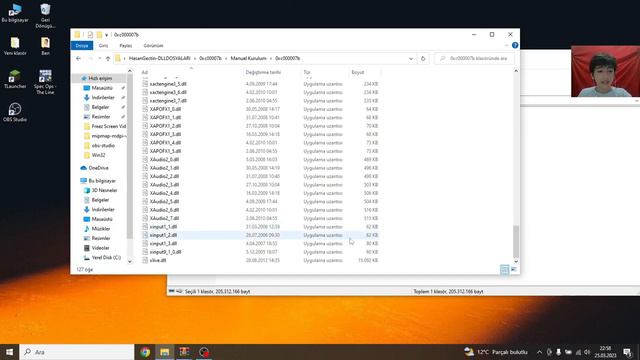The image size is (640, 360).
Task: Select the Spec Ops The Line shortcut
Action: point(45,82)
